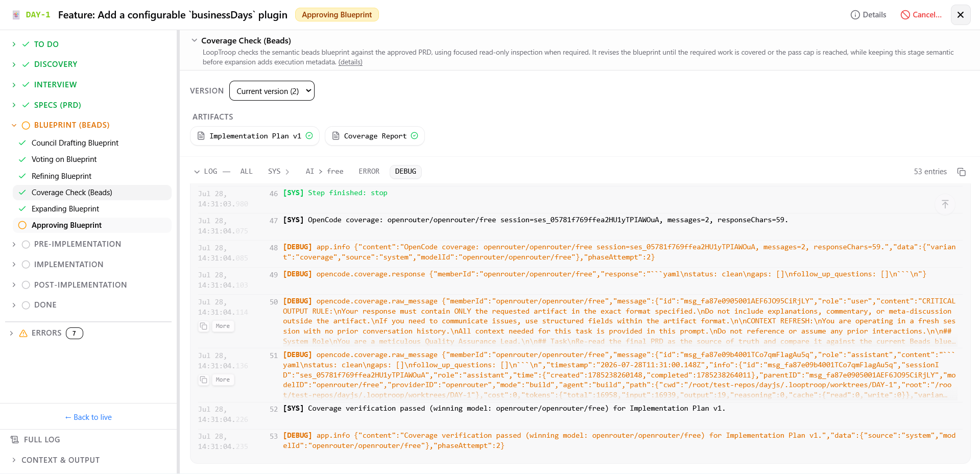The width and height of the screenshot is (980, 474).
Task: Click the FULL LOG list icon
Action: point(15,440)
